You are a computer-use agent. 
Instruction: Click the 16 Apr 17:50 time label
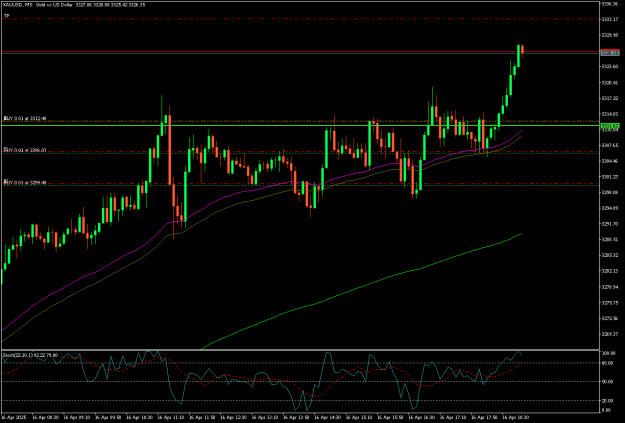[485, 417]
